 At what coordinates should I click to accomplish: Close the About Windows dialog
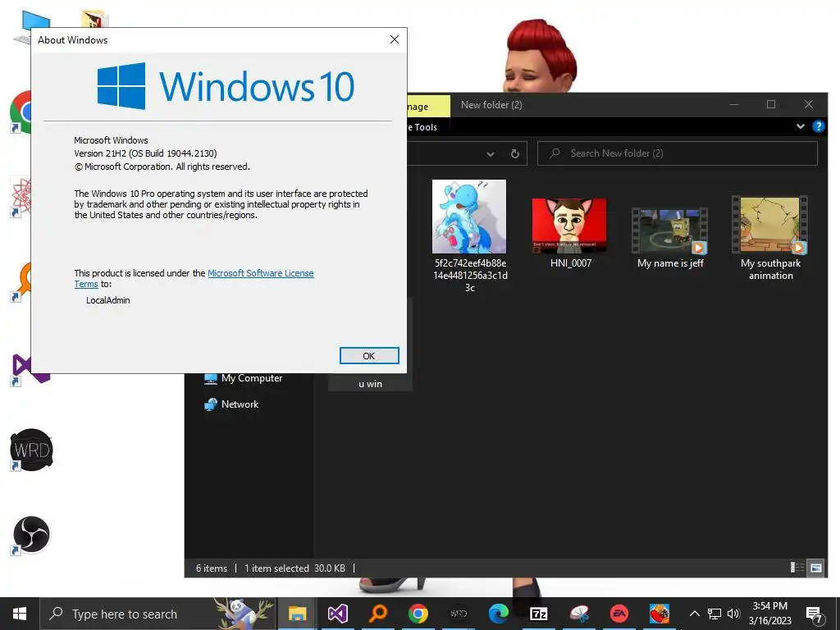[x=395, y=39]
